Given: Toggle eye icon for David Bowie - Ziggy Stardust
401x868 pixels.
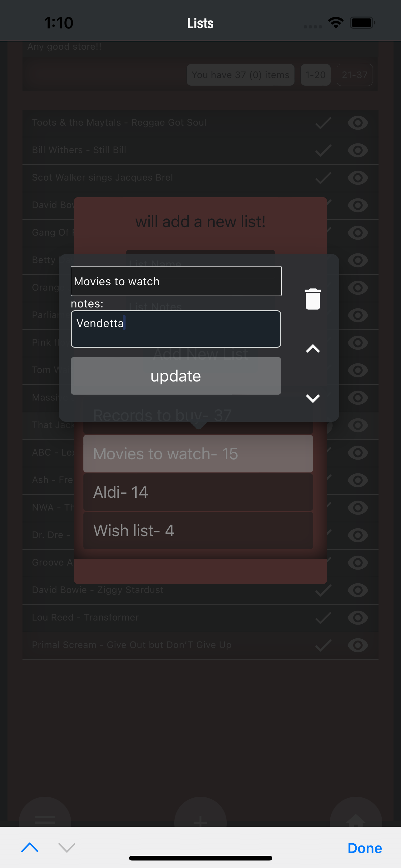Looking at the screenshot, I should pos(358,590).
